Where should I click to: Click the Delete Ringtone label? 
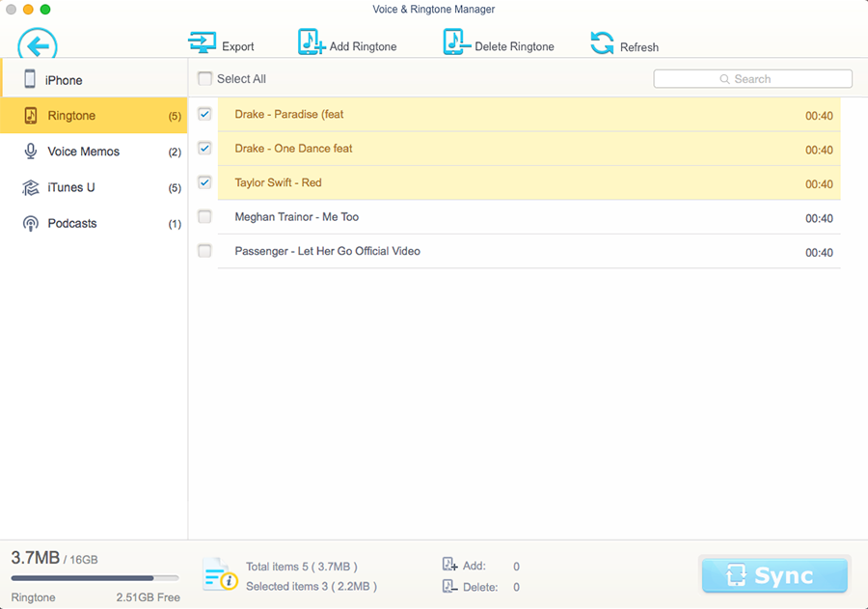(x=514, y=46)
